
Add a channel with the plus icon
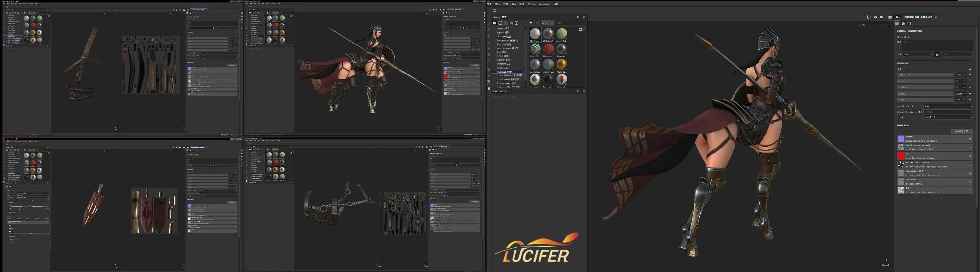pos(970,69)
